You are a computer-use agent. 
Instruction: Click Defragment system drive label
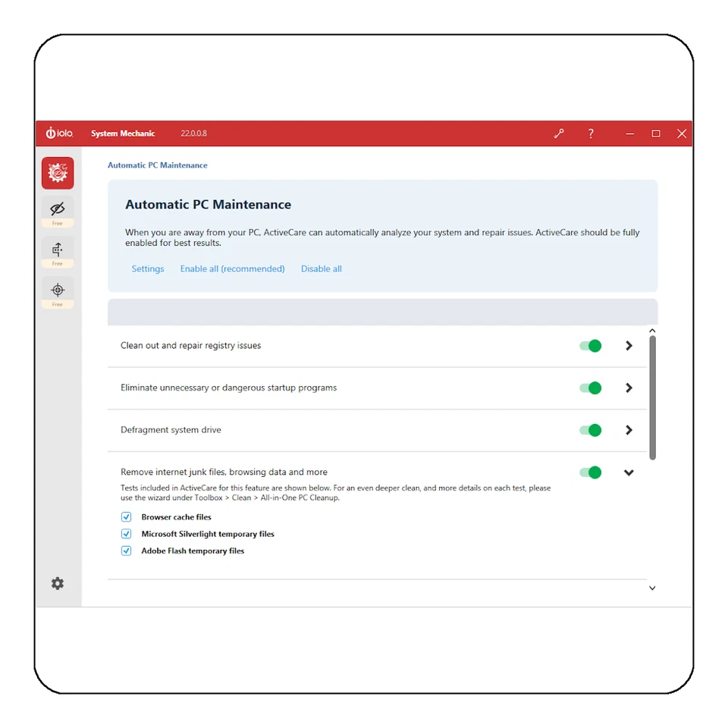[171, 430]
